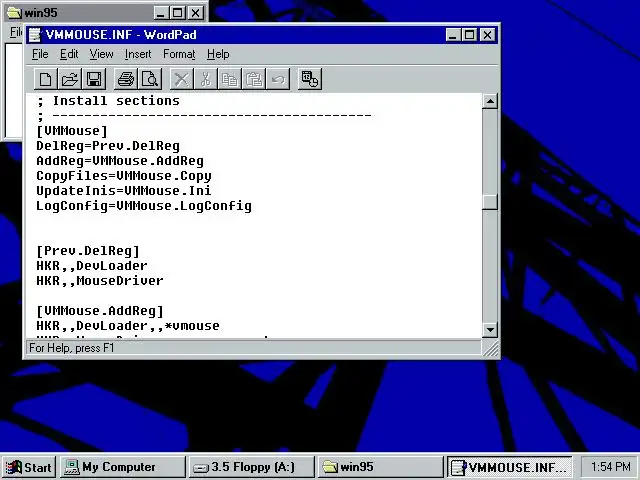Screen dimensions: 640x480
Task: Click the '[VMMouse]' section header
Action: coord(72,131)
